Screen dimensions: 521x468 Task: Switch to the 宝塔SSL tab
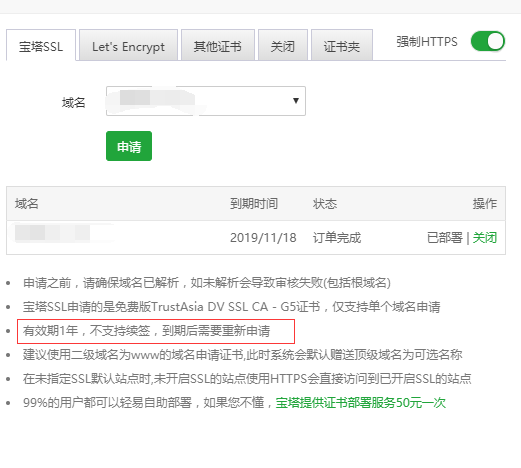(41, 45)
